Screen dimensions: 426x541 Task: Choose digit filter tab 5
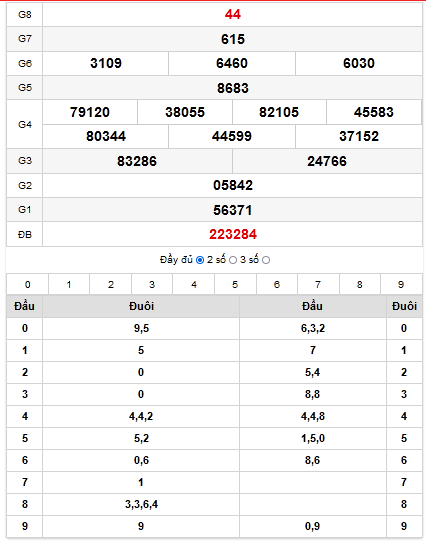[x=235, y=284]
